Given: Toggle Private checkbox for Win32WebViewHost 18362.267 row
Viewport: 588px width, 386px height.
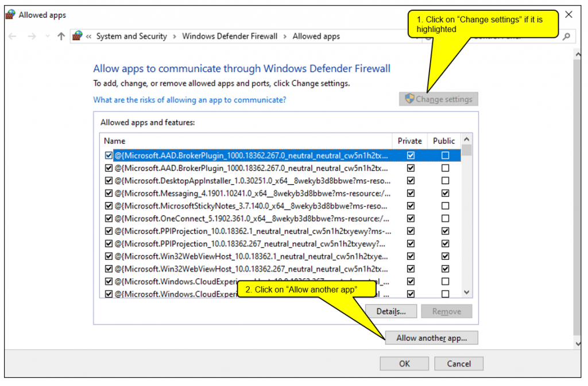Looking at the screenshot, I should click(x=411, y=269).
